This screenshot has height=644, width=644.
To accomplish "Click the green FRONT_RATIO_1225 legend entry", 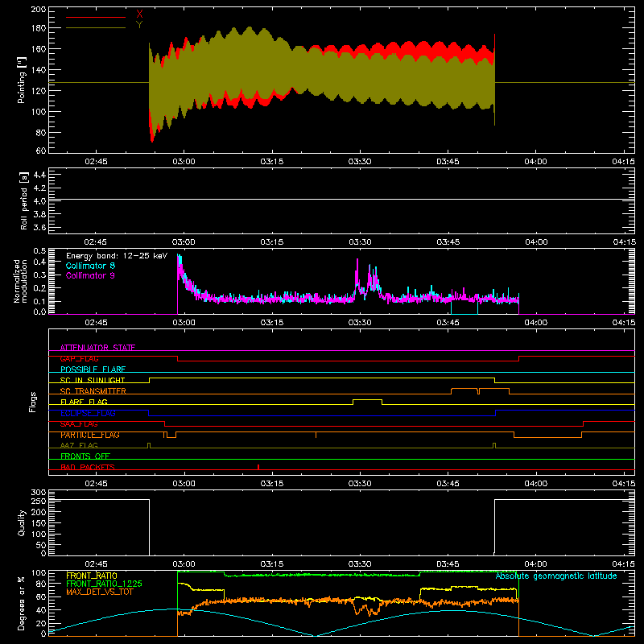I will tap(105, 584).
